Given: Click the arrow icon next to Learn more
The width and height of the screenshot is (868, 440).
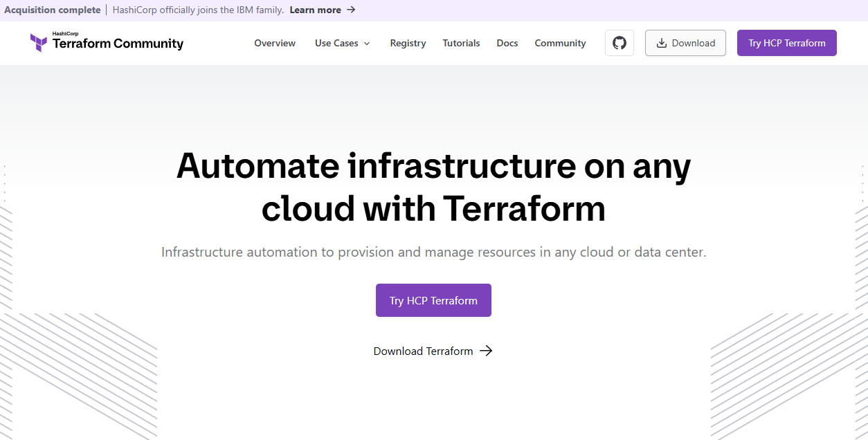Looking at the screenshot, I should pyautogui.click(x=350, y=10).
